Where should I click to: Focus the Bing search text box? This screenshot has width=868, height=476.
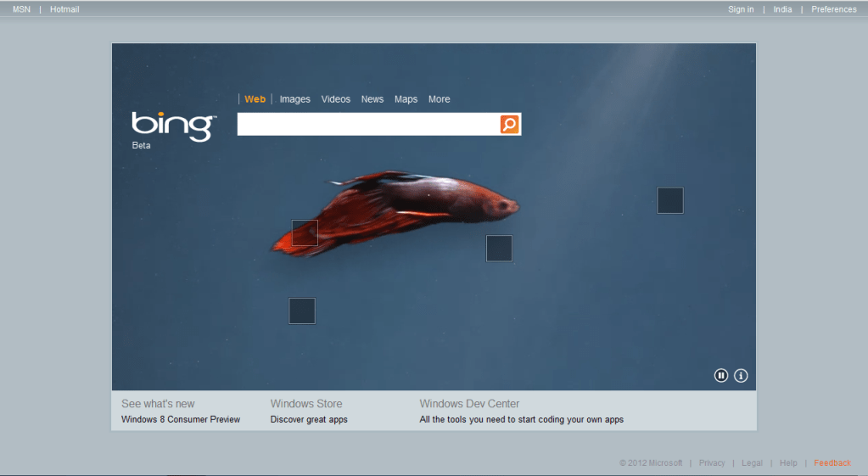point(368,124)
